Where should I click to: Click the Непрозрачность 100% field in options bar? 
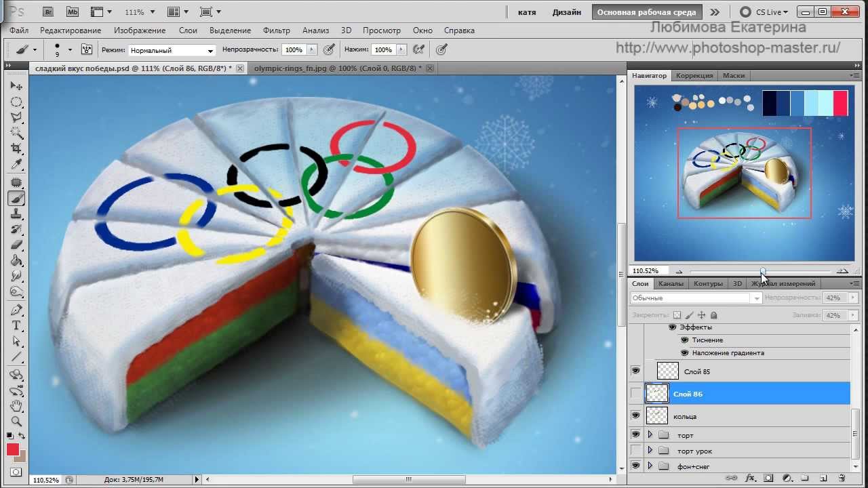tap(294, 49)
